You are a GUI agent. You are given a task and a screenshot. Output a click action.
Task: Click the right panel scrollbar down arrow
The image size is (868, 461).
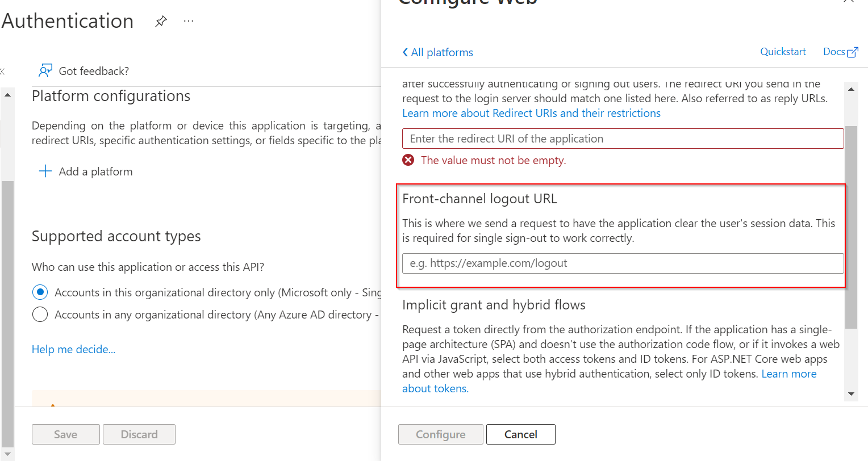[x=851, y=394]
